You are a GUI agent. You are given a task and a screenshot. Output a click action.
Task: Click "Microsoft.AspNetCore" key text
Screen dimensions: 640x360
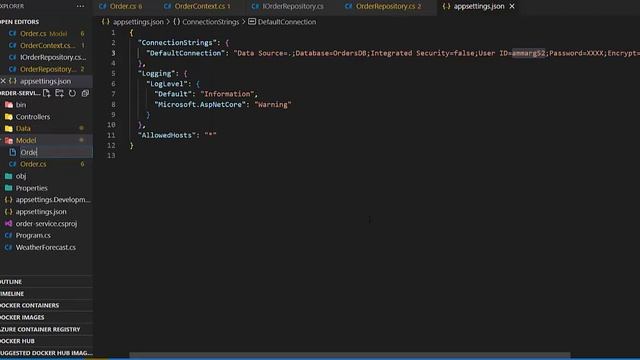[200, 104]
